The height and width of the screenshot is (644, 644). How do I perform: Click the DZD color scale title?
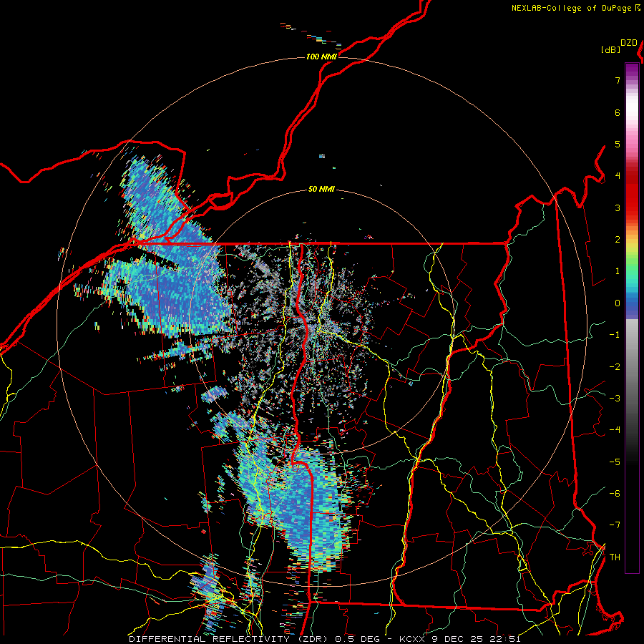pos(628,43)
